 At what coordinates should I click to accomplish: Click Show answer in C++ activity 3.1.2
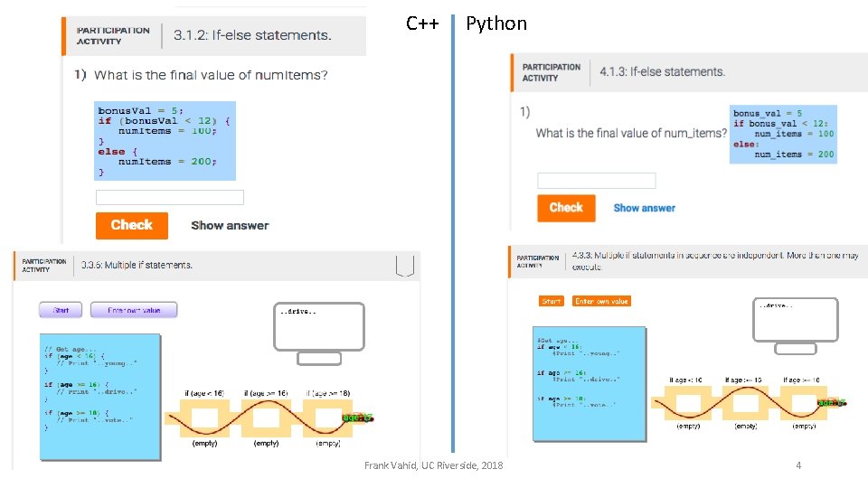tap(230, 225)
